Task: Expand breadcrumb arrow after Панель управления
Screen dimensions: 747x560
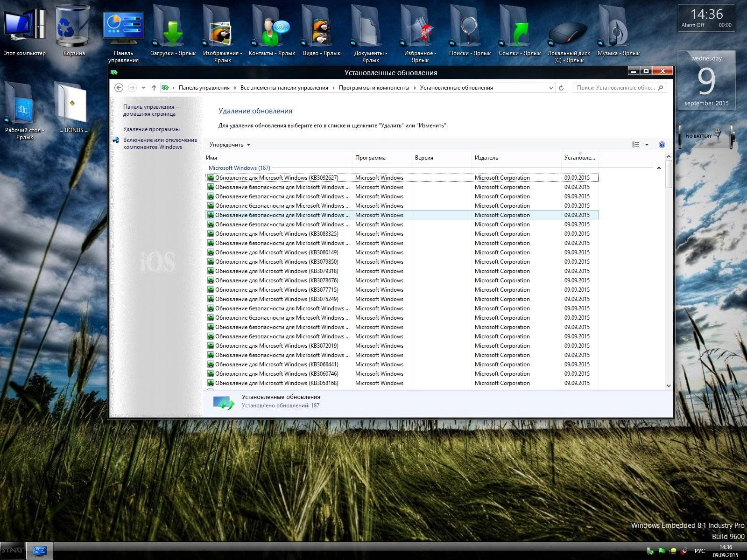Action: pos(235,88)
